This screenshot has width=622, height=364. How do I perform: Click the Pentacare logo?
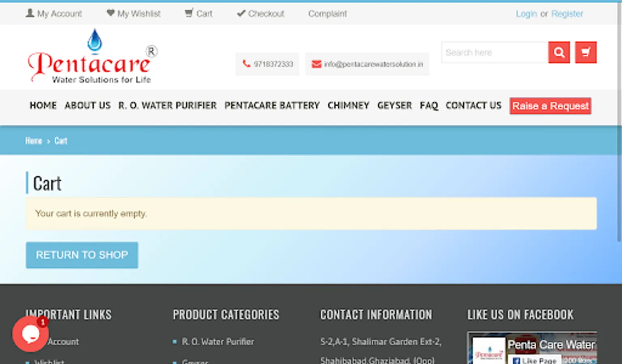93,57
